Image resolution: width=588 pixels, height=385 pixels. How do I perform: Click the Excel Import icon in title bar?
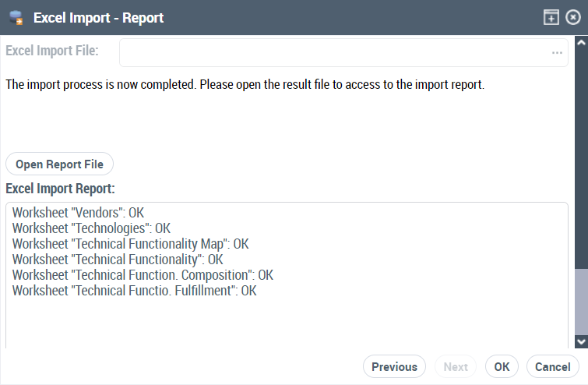coord(15,17)
